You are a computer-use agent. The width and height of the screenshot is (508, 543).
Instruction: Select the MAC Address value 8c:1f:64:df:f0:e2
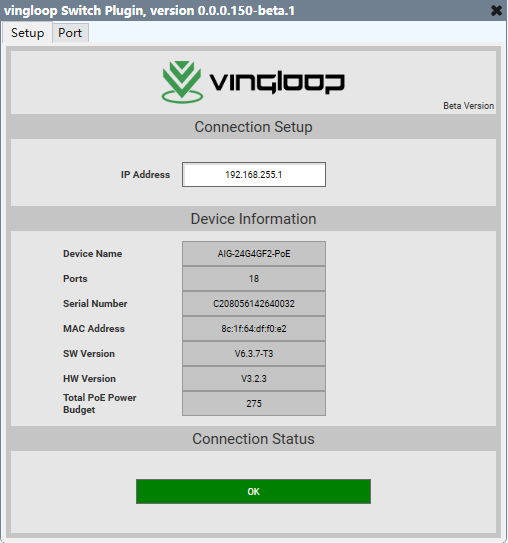point(254,328)
